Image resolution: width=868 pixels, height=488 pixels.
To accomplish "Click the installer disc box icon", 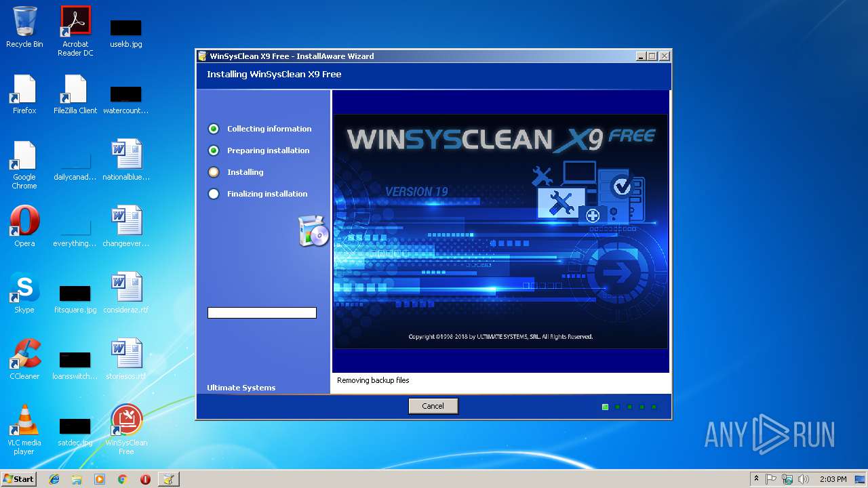I will coord(313,231).
